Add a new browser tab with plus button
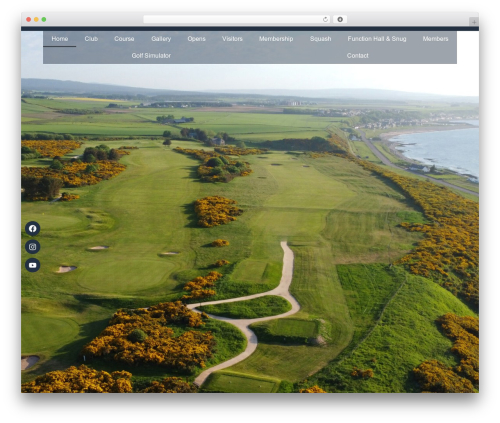500x423 pixels. 474,22
